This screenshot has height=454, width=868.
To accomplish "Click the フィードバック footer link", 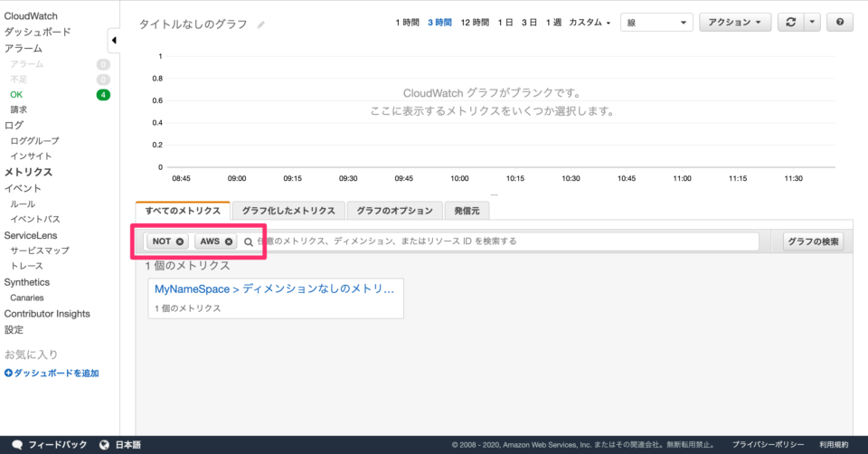I will (58, 445).
